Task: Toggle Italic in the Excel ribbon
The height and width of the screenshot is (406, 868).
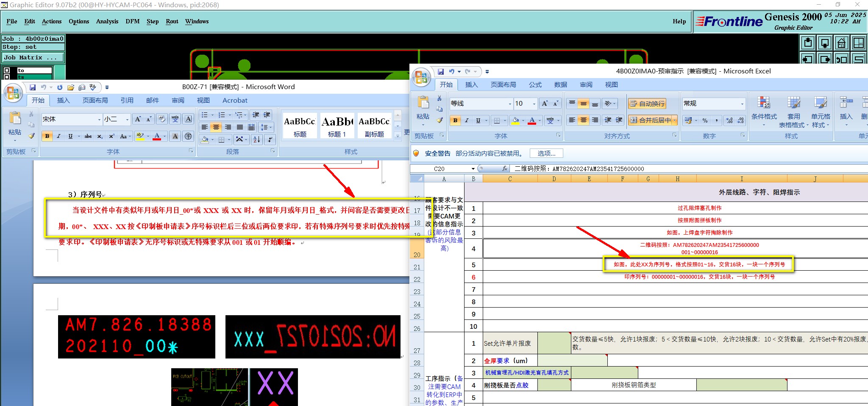Action: pos(467,120)
